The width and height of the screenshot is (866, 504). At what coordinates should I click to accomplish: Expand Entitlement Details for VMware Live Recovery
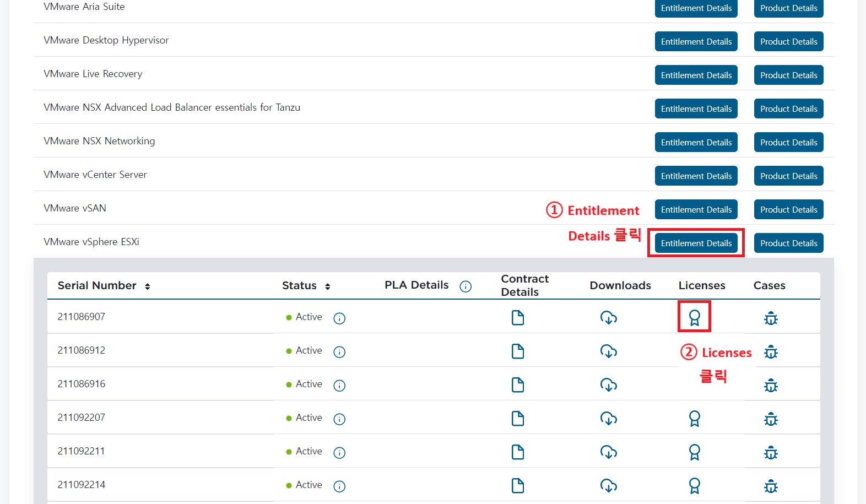point(696,75)
